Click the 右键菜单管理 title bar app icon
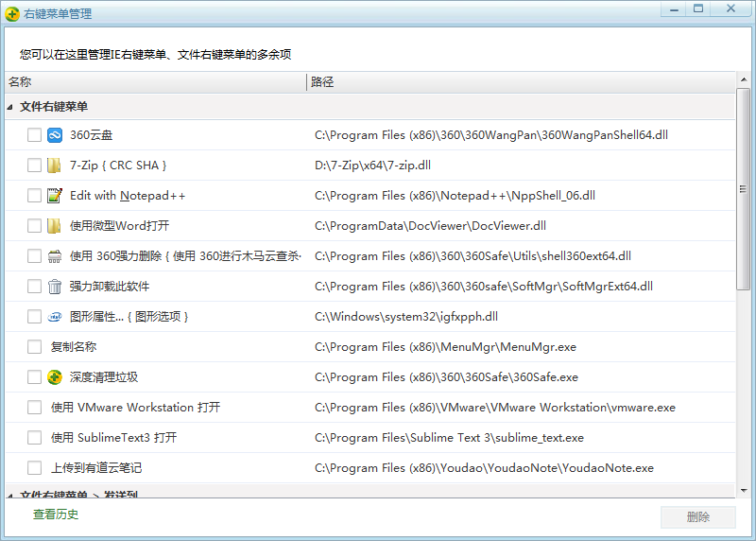The height and width of the screenshot is (541, 756). point(12,13)
